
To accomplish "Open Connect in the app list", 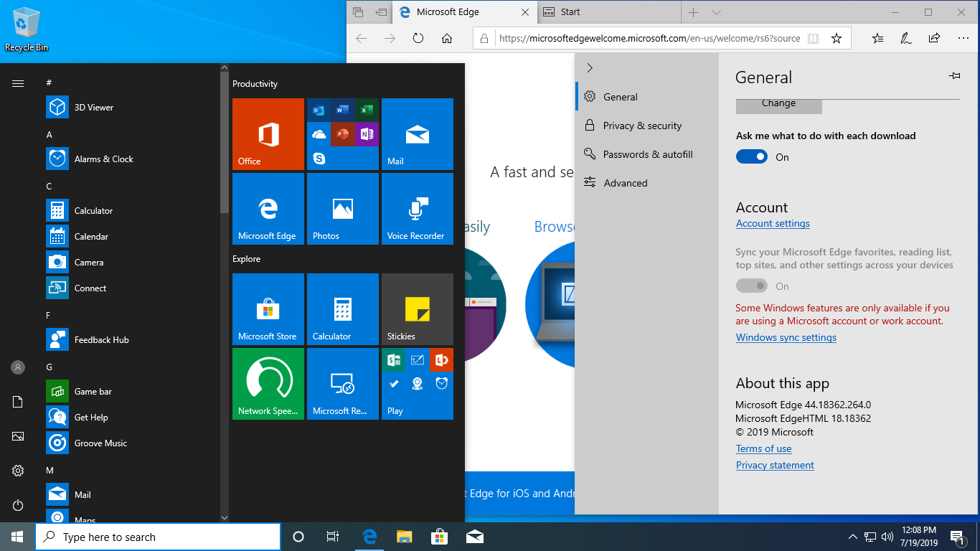I will point(131,288).
